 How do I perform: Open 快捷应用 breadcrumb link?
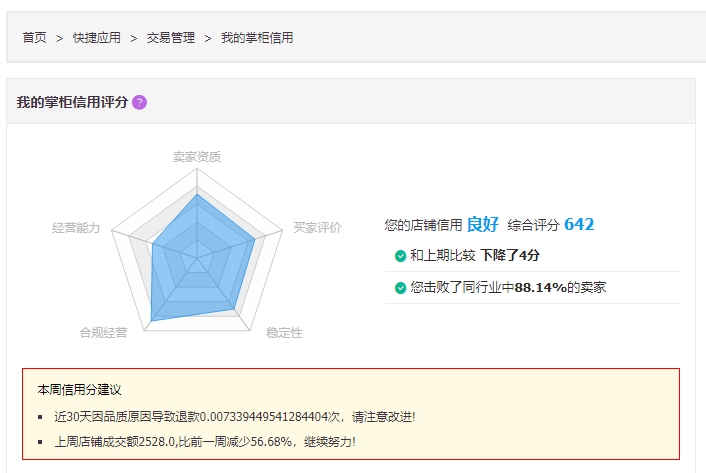[x=97, y=38]
